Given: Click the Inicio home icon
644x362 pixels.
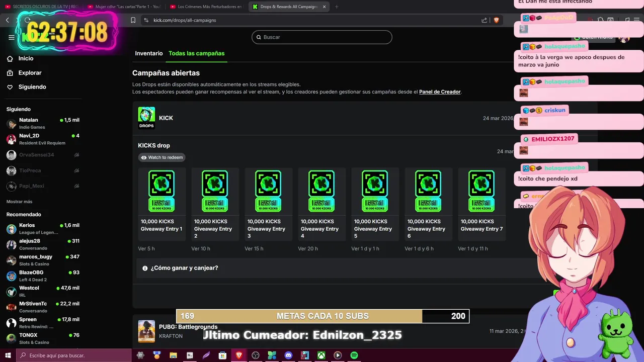Looking at the screenshot, I should point(10,58).
